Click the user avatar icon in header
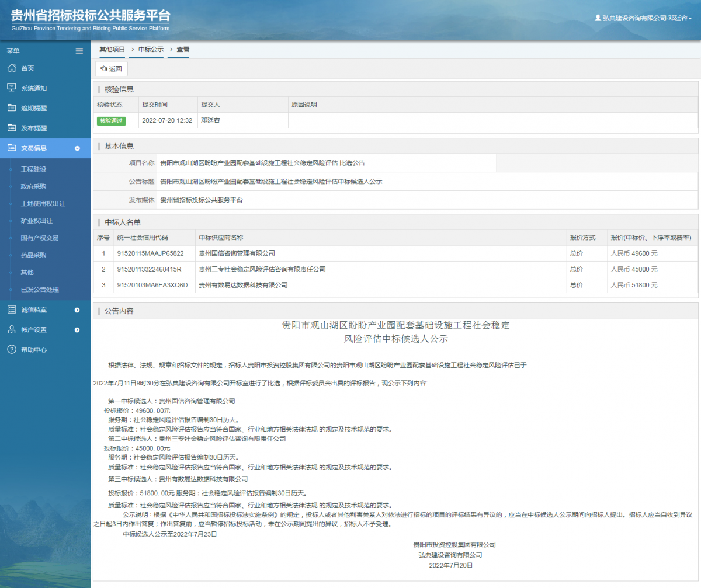701x588 pixels. [598, 18]
